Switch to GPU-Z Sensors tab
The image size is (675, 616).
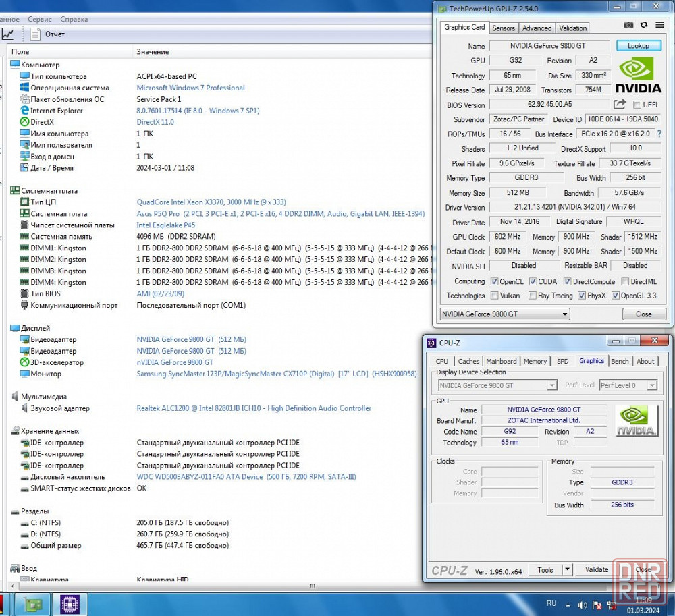pos(504,28)
